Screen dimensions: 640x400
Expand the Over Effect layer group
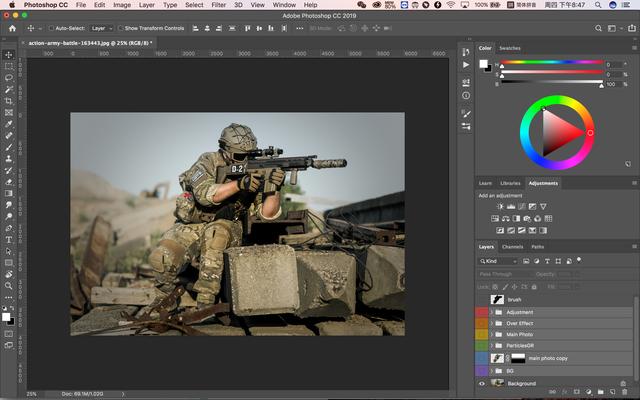[492, 323]
